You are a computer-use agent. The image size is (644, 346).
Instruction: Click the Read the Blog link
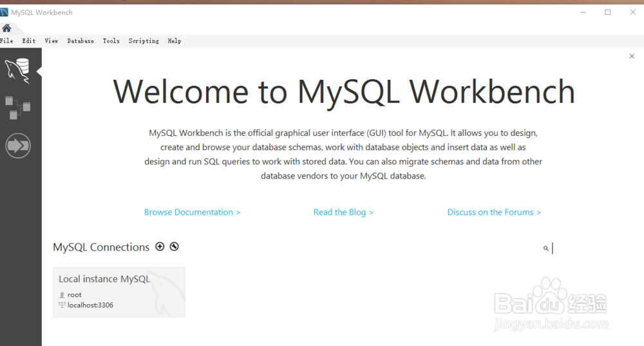click(x=343, y=212)
